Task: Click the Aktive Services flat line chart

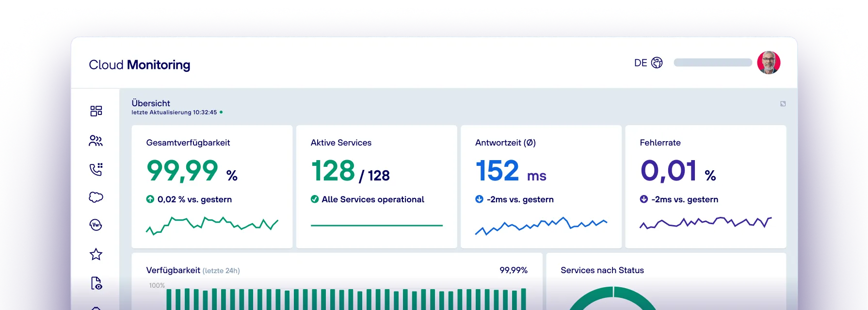Action: pyautogui.click(x=377, y=225)
